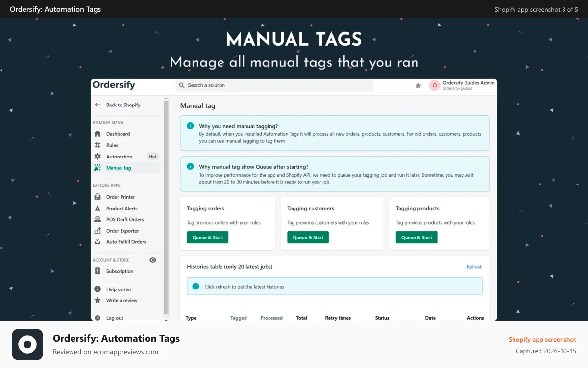Click the sidebar vertical scrollbar
The height and width of the screenshot is (368, 588).
pyautogui.click(x=166, y=206)
